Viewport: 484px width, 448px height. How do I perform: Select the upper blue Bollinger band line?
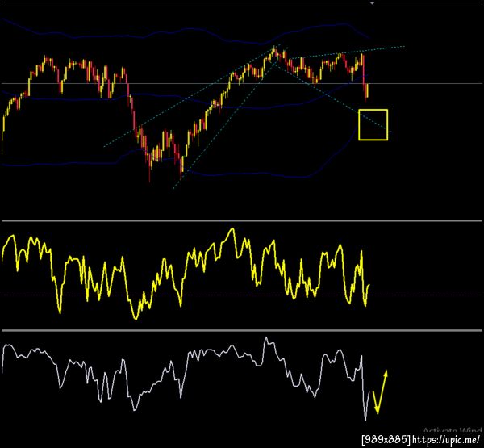coord(186,30)
